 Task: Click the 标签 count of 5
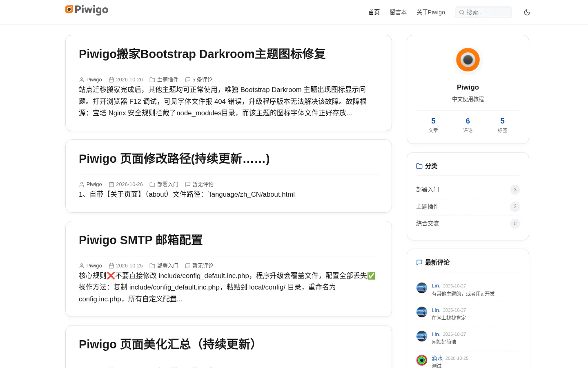[x=502, y=125]
